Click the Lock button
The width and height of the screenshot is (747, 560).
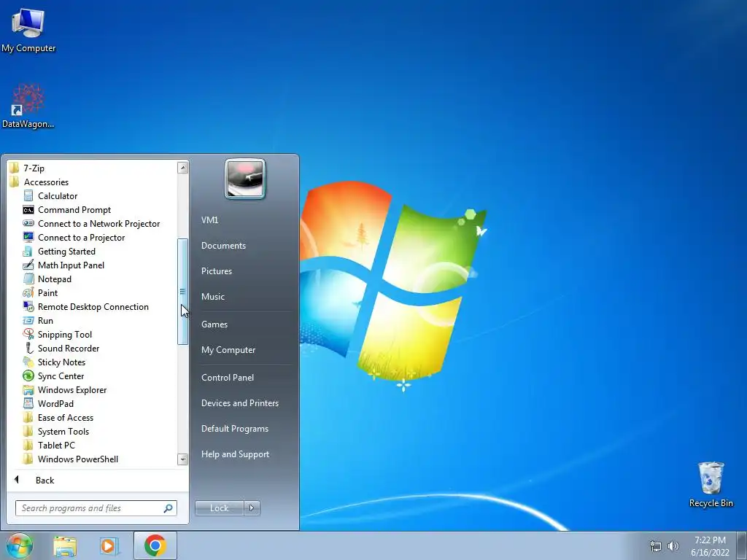click(x=219, y=508)
